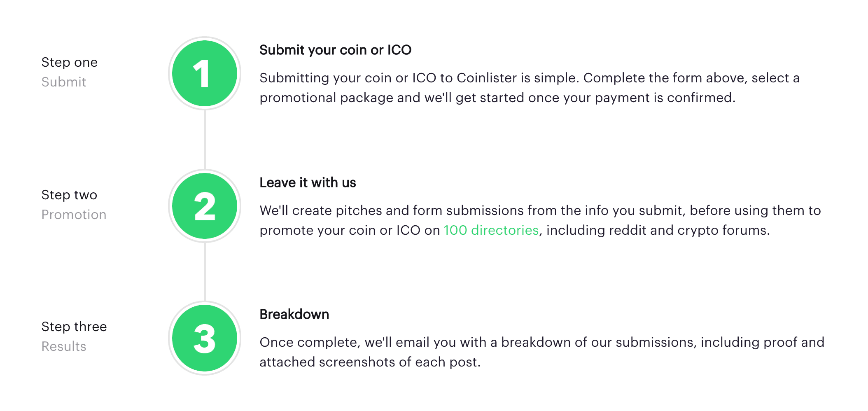
Task: Select the Step one label
Action: coord(70,62)
